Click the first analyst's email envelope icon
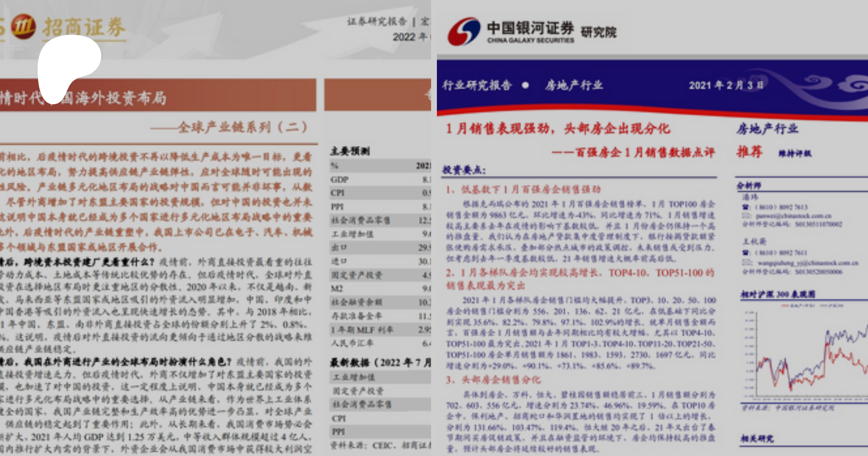 point(746,216)
